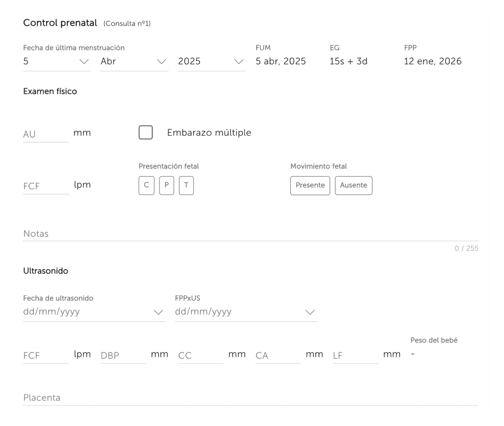
Task: Click the DBP measurement field
Action: tap(123, 356)
